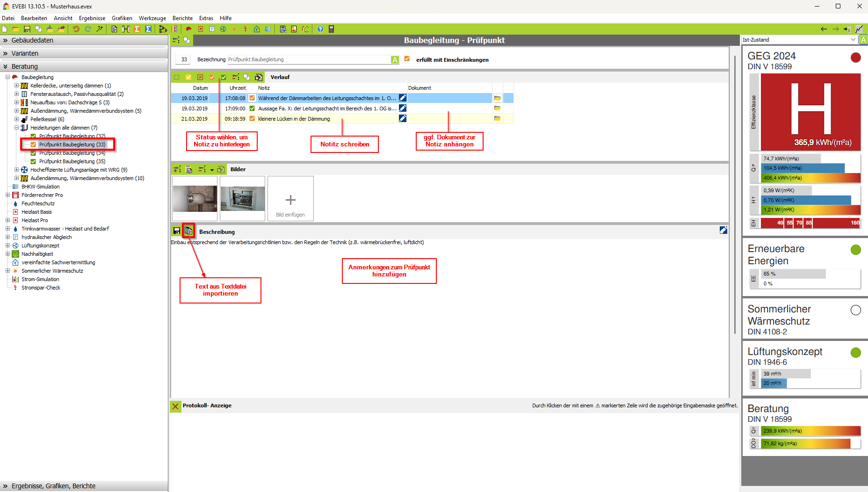Toggle the 'erfüllt mit Einschränkungen' status checkbox
Screen dimensions: 868x492
[x=407, y=59]
